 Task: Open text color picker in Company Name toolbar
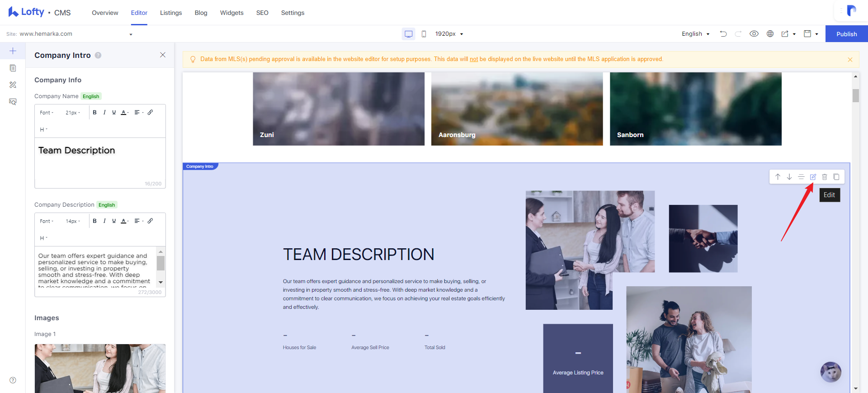click(x=124, y=113)
